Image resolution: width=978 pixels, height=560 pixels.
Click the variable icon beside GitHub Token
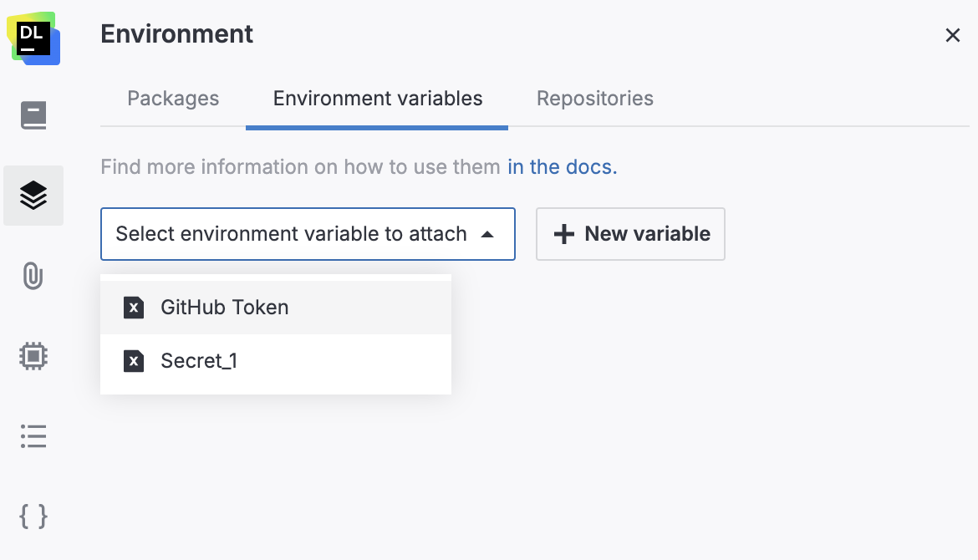pyautogui.click(x=134, y=308)
